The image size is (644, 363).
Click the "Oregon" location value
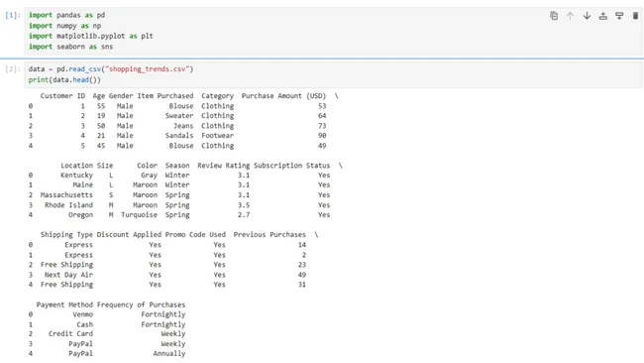click(x=80, y=214)
